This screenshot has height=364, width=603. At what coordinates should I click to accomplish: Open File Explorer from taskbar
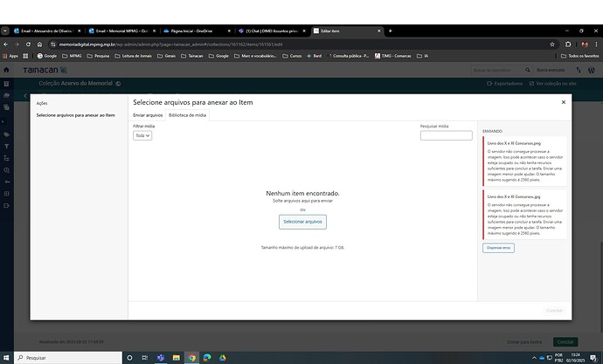177,358
